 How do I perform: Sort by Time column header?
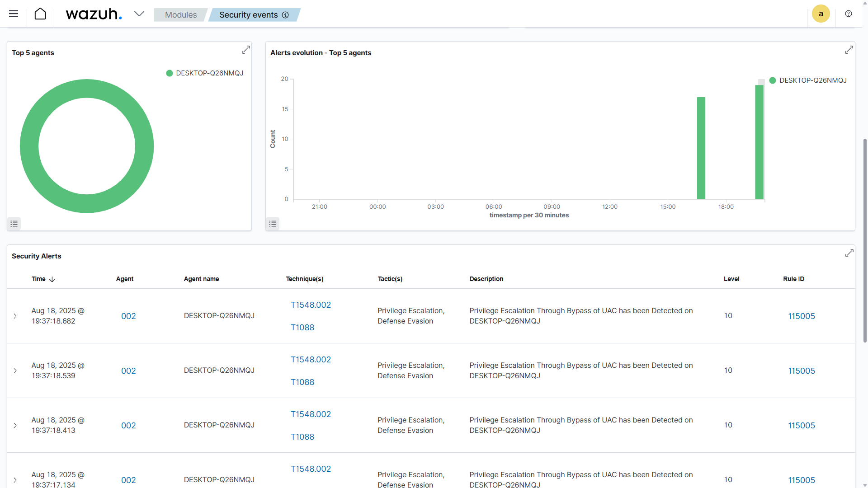(x=38, y=279)
